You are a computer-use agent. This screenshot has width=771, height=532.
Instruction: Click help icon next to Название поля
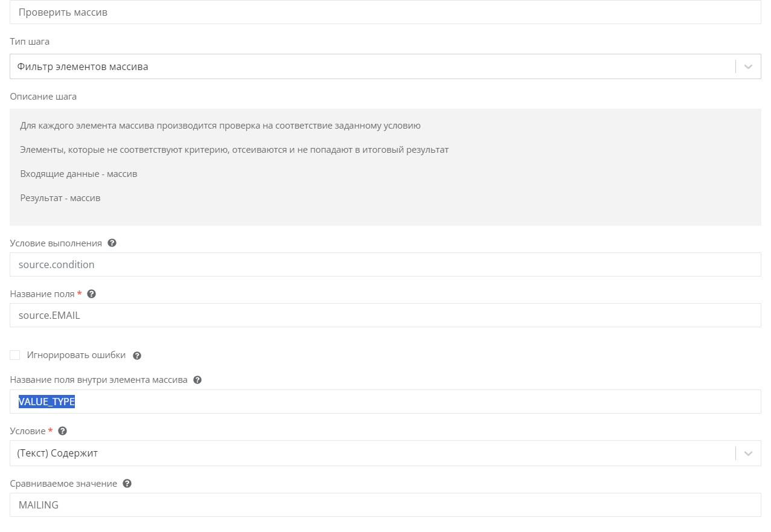(x=92, y=294)
